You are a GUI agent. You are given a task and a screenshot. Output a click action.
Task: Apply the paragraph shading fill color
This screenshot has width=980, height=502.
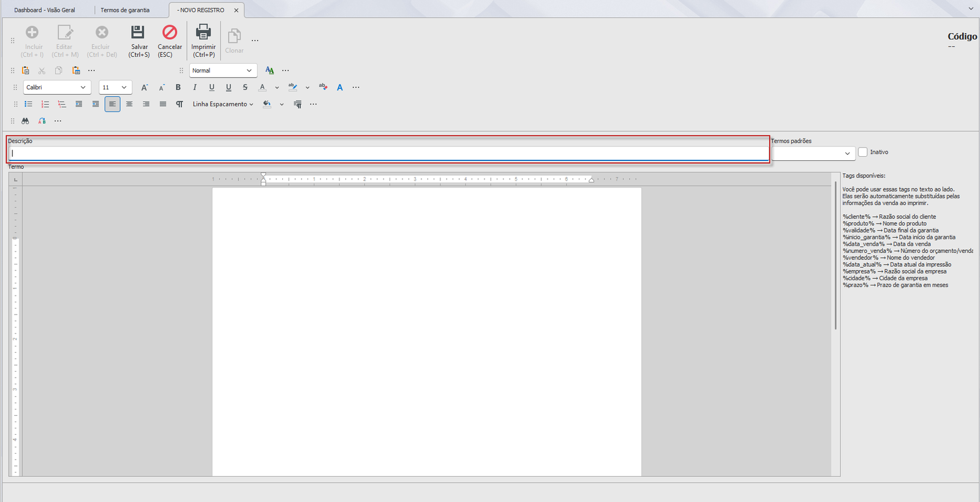pos(267,104)
